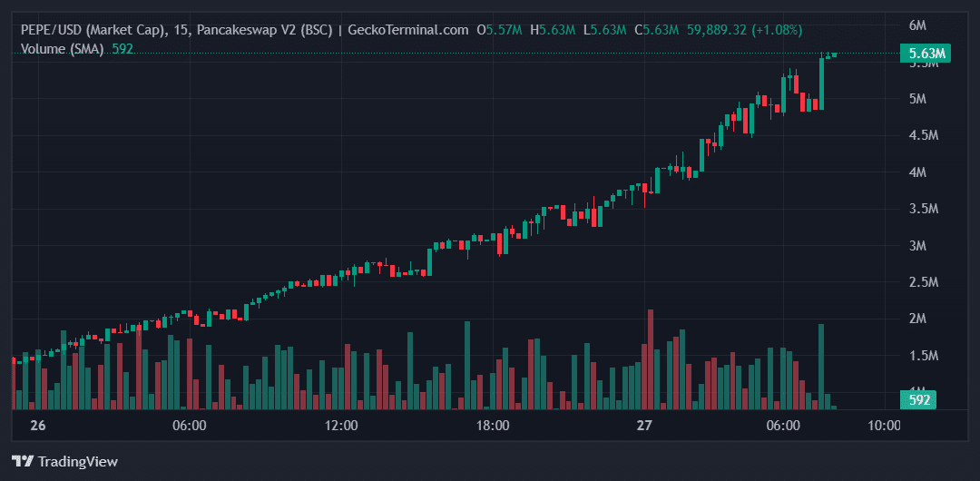Click the tallest red volume bar near 27
This screenshot has width=980, height=481.
651,359
